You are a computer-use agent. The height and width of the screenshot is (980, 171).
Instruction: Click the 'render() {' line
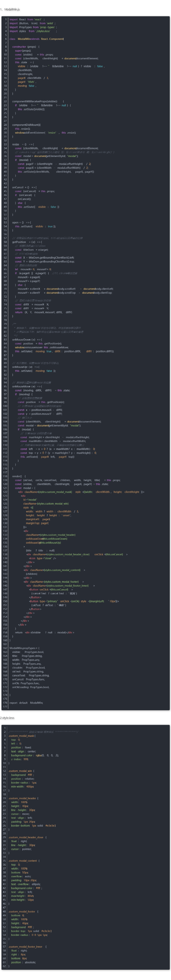pyautogui.click(x=19, y=476)
